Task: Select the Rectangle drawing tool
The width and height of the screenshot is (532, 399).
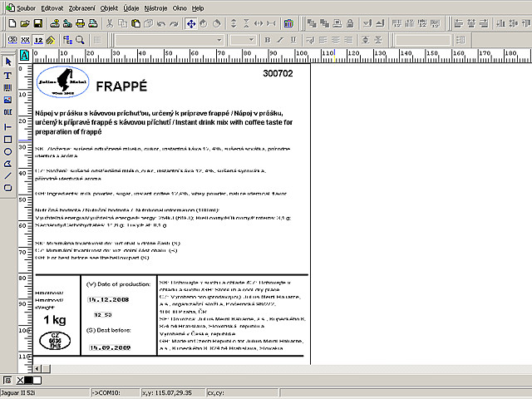Action: coord(7,140)
